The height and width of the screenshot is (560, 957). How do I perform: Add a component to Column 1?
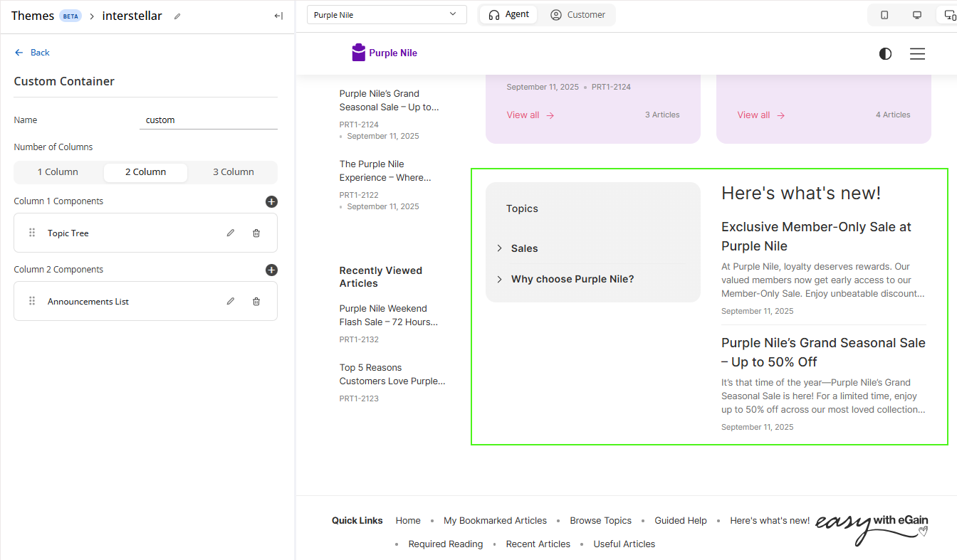(x=271, y=202)
